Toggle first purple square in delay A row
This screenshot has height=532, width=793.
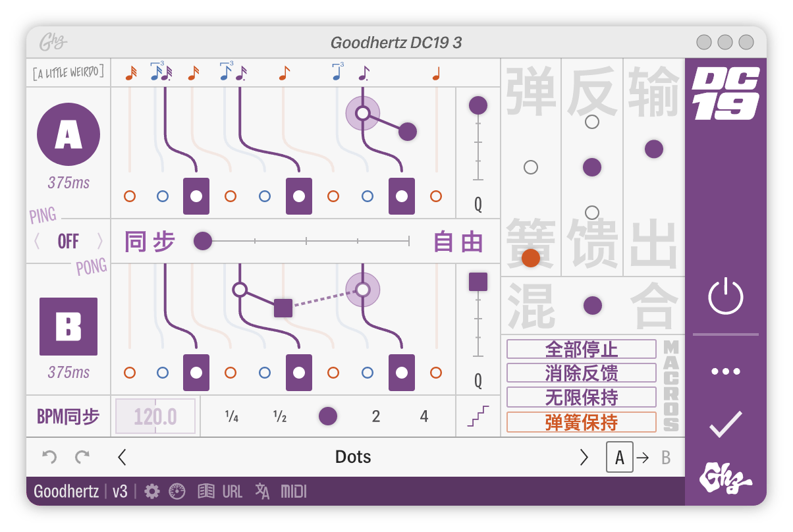(x=196, y=196)
